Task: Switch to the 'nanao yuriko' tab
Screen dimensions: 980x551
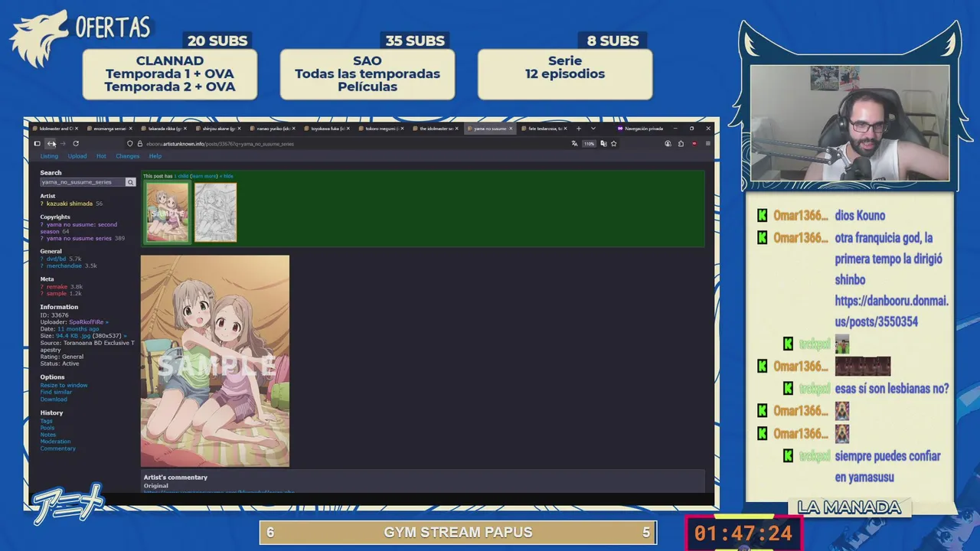Action: (x=271, y=129)
